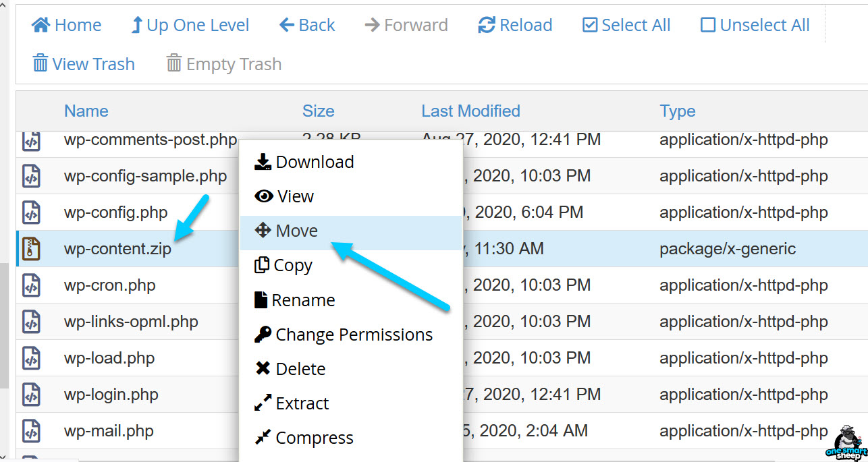
Task: Select file name wp-links-opml.php
Action: [x=131, y=322]
